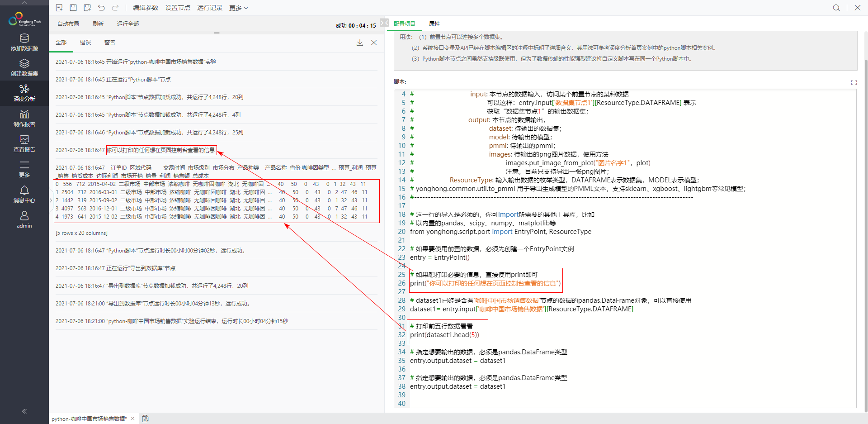The image size is (868, 424).
Task: Click the save-as icon in top toolbar
Action: tap(87, 8)
